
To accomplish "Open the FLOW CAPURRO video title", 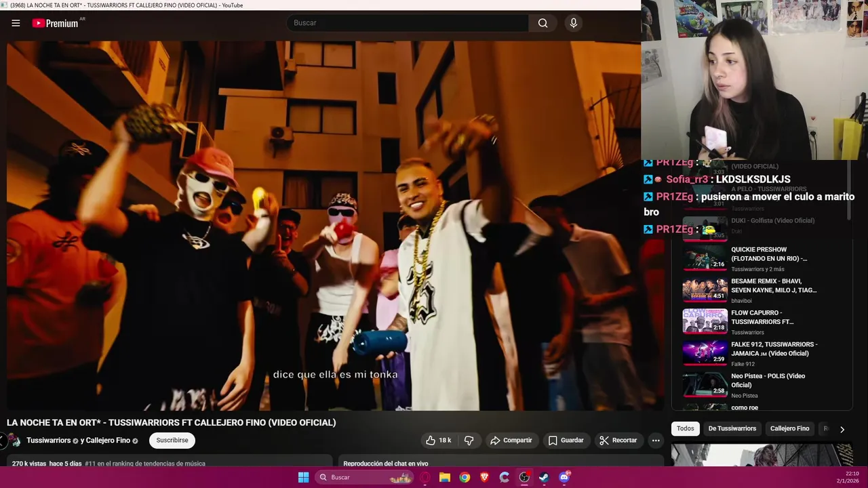I will 762,317.
